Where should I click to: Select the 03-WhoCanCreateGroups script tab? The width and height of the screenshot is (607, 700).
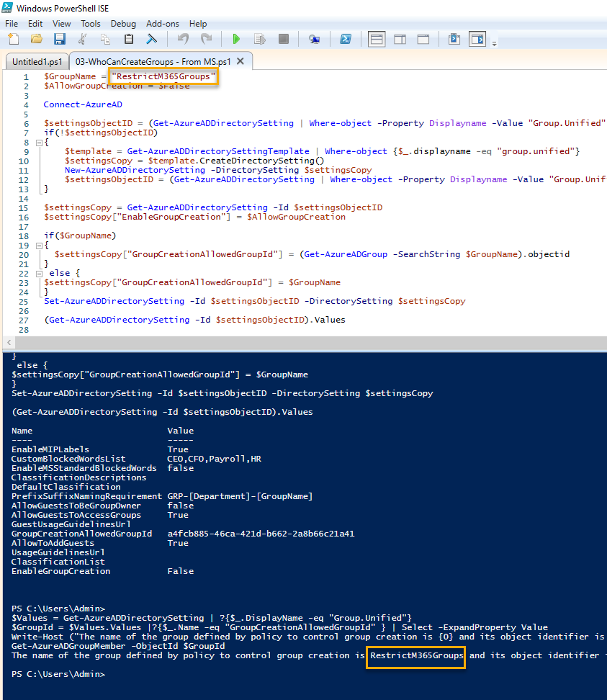[153, 62]
